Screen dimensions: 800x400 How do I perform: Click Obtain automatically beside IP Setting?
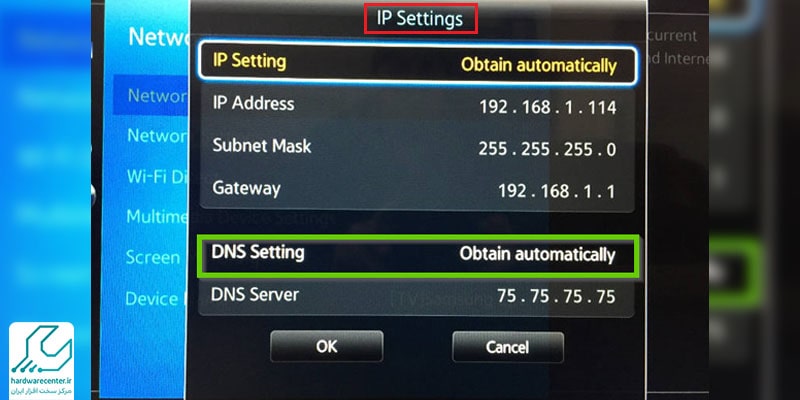(x=539, y=65)
